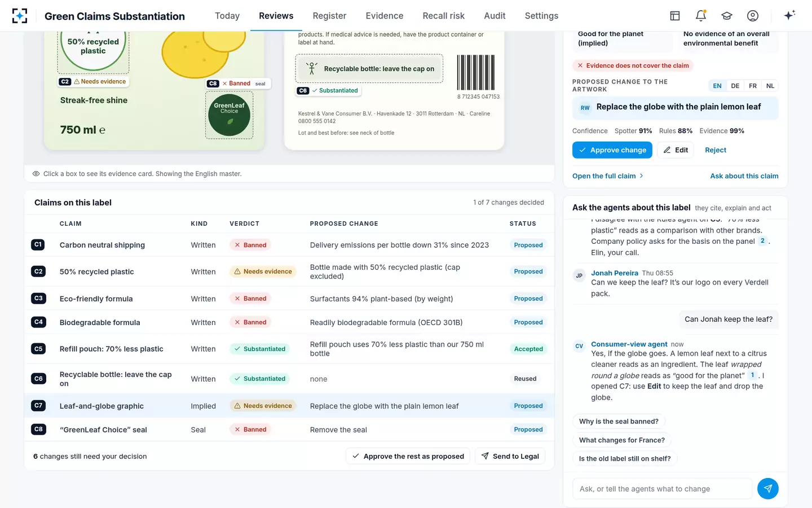This screenshot has width=812, height=508.
Task: Click the Needs evidence tag on the artwork
Action: (x=100, y=82)
